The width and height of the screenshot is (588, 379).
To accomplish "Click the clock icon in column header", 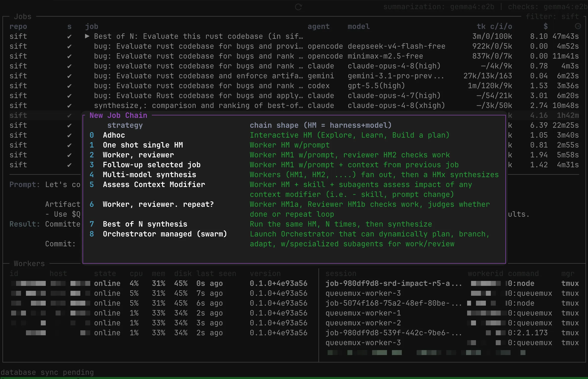I will (578, 26).
